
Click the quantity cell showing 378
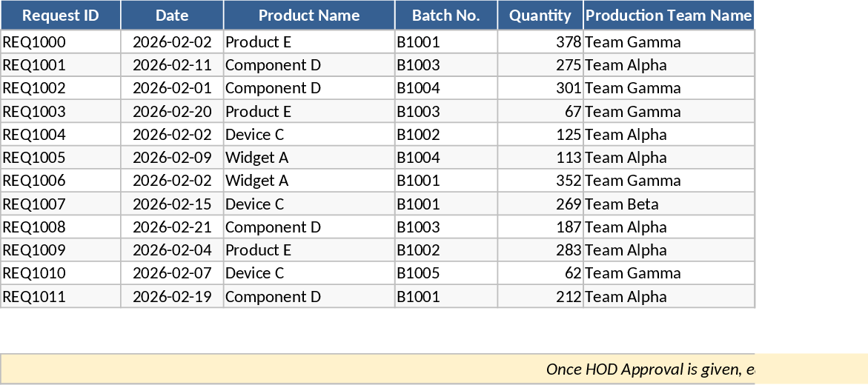point(540,42)
